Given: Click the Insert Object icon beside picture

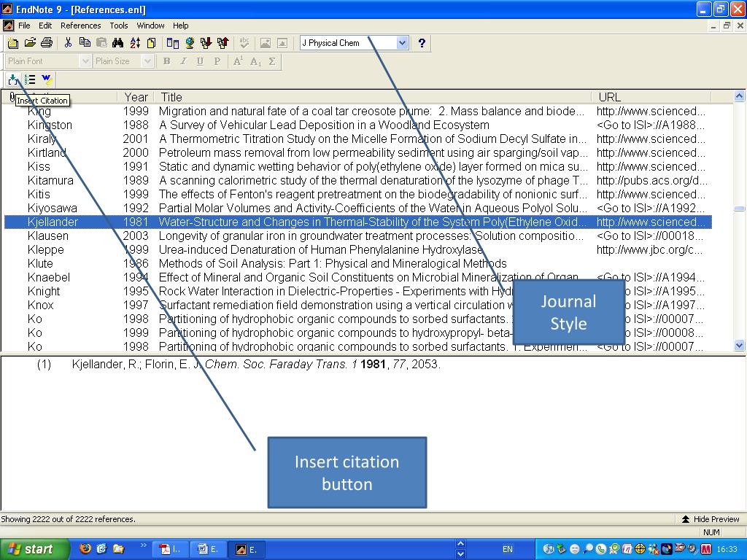Looking at the screenshot, I should coord(282,43).
